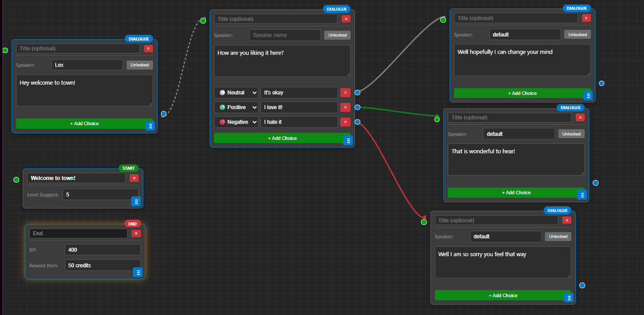Click the Reward Item field '50 credits'

pos(103,266)
